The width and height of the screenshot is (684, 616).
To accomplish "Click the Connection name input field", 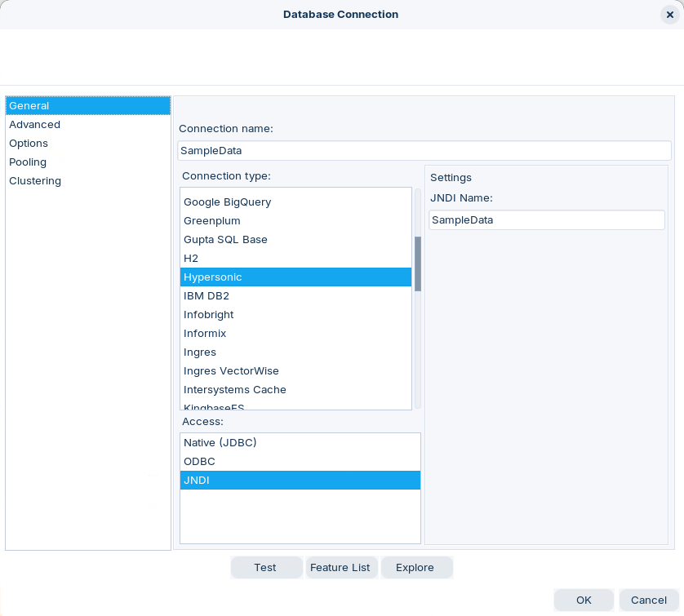I will click(x=424, y=151).
